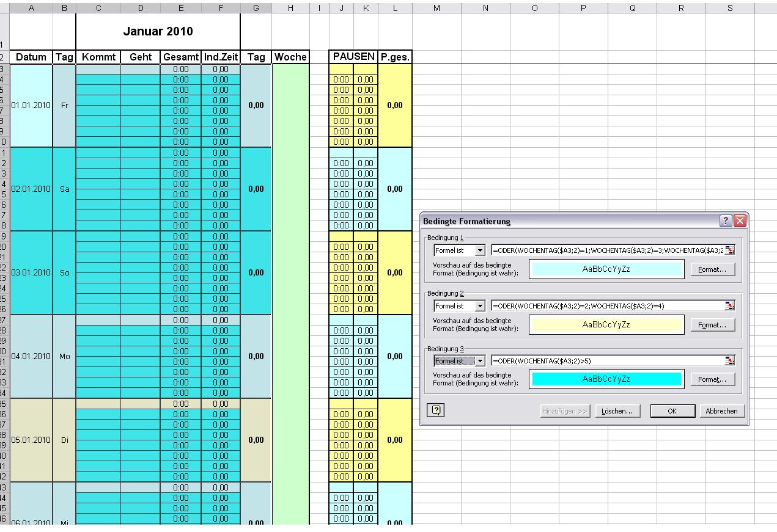Click Format button for Bedingung 1
Viewport: 777px width, 532px height.
(712, 269)
